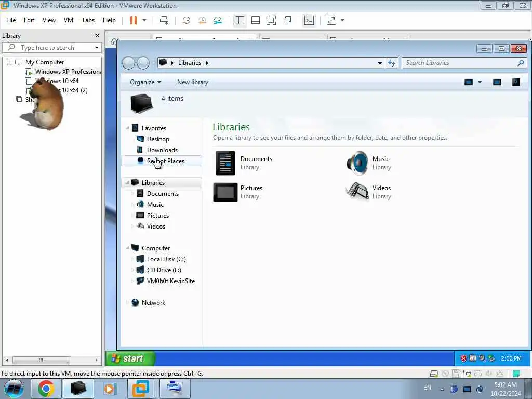
Task: Select VM0b0t KevinSite in navigation pane
Action: (170, 281)
